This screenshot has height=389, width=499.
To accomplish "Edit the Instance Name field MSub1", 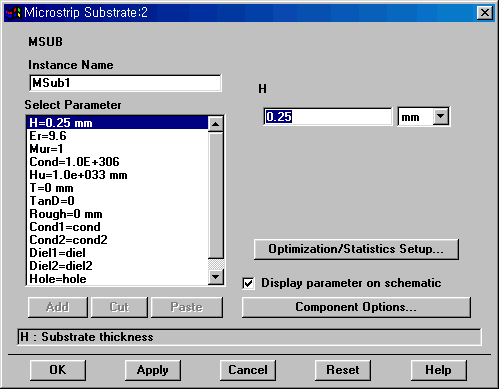I will point(125,83).
